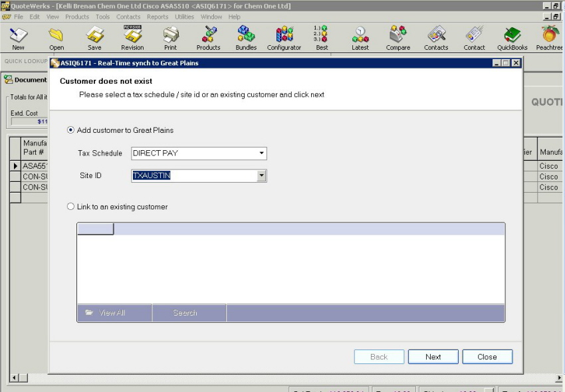The image size is (565, 392).
Task: Click the QuoteWerks icon beside File menu
Action: 6,17
